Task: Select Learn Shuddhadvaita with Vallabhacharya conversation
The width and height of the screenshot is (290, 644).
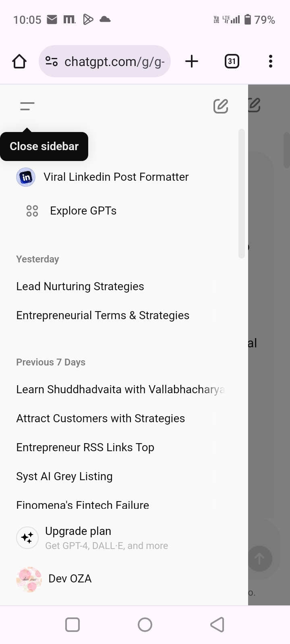Action: click(x=120, y=390)
